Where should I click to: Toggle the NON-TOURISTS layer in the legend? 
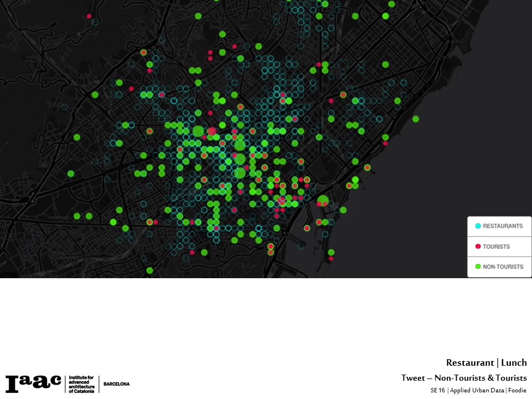coord(503,267)
